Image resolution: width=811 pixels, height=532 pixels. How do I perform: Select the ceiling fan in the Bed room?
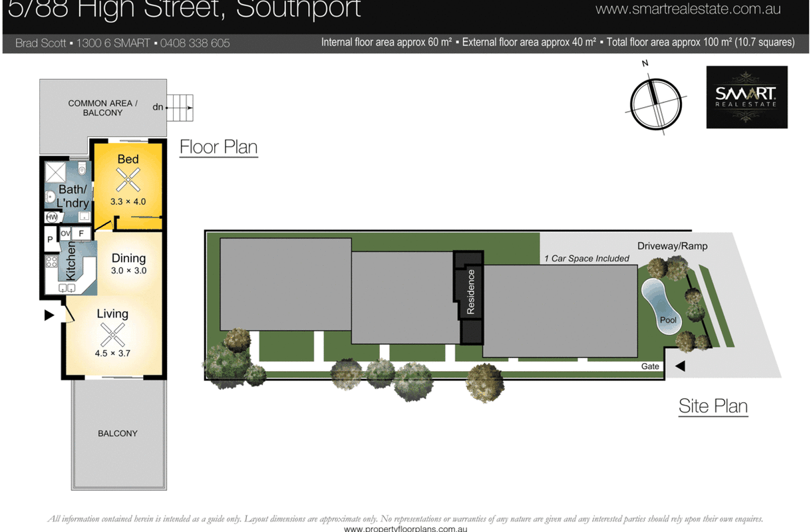point(128,180)
